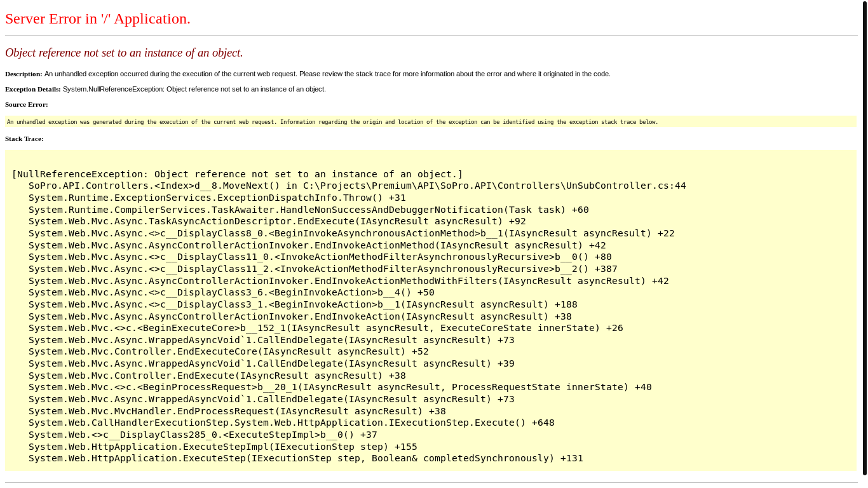Click the "Controller.EndExecuteCore" +52 line

pos(229,351)
